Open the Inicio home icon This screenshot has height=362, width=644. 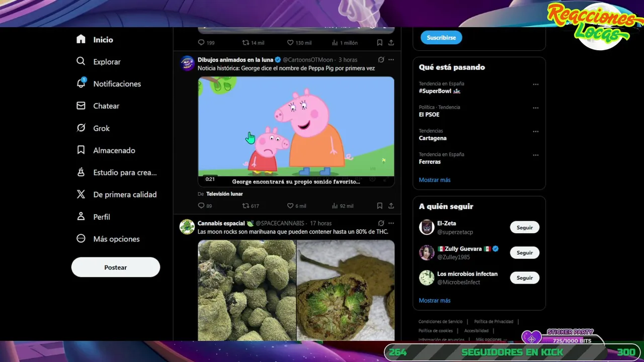tap(81, 39)
